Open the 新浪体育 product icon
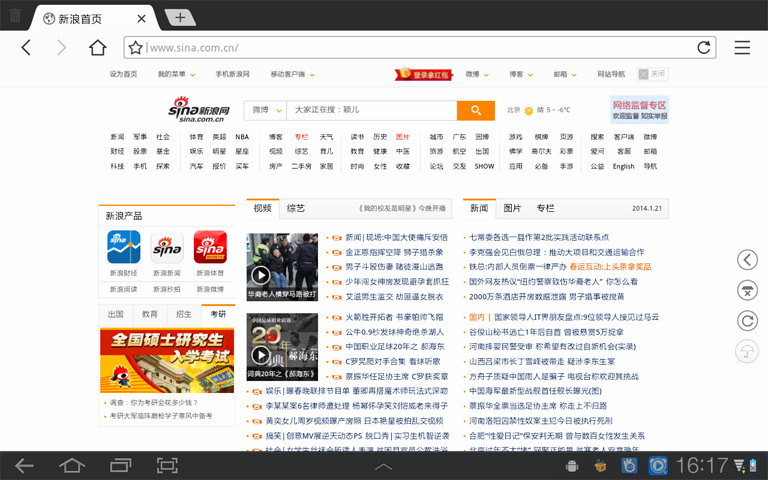Screen dimensions: 768x480 (210, 247)
